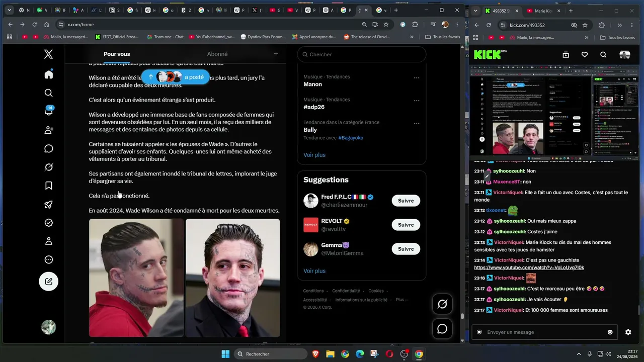Open Explore search in X sidebar
644x362 pixels.
click(x=49, y=93)
